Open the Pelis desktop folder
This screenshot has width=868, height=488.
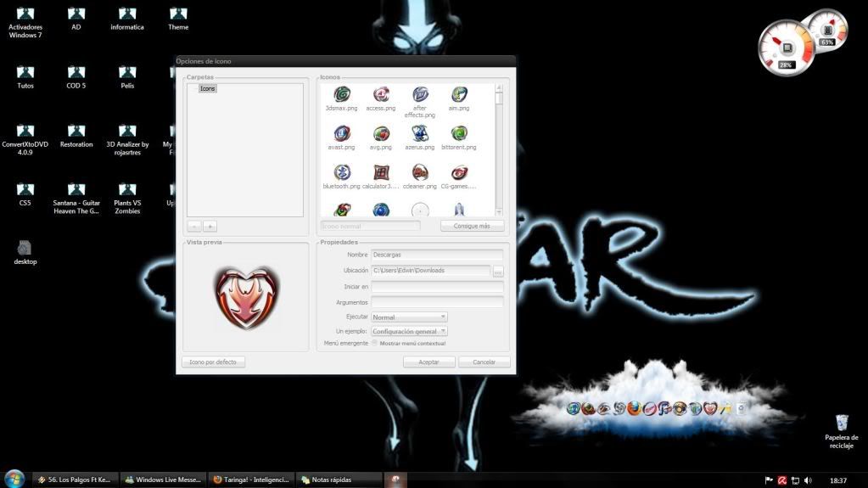pyautogui.click(x=127, y=77)
